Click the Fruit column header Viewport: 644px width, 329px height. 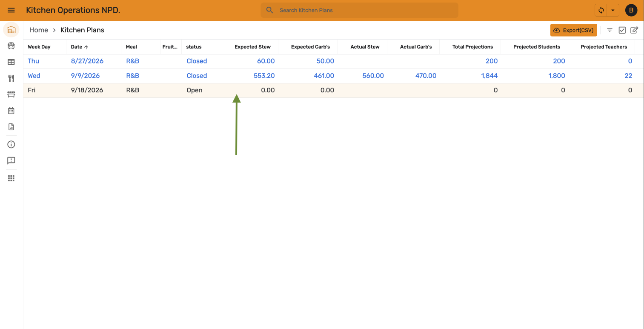coord(170,47)
